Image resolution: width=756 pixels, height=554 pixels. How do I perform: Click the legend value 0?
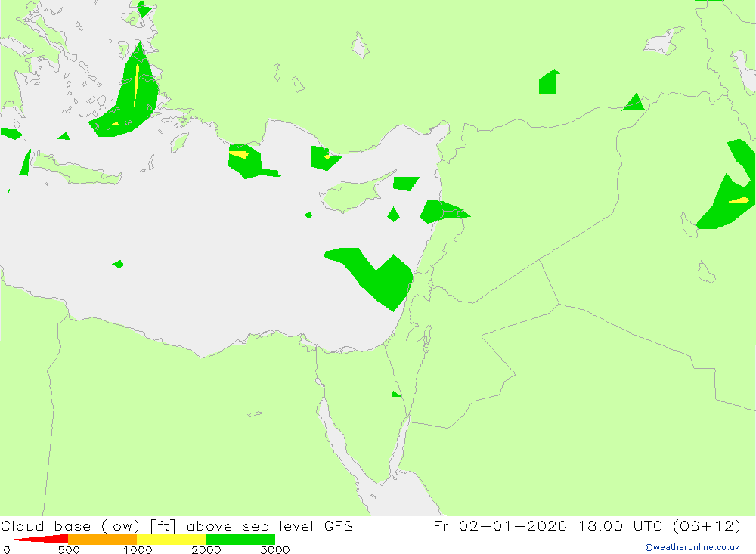(7, 549)
